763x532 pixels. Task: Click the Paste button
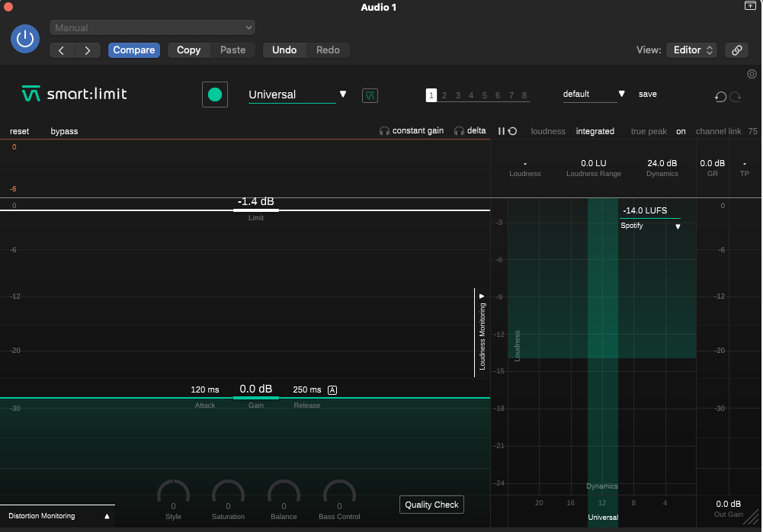(x=232, y=50)
